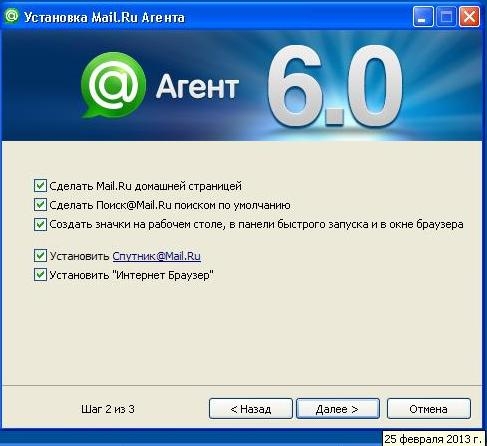Uncheck 'Сделать Mail.Ru домашней страницей'
This screenshot has width=487, height=446.
tap(40, 185)
